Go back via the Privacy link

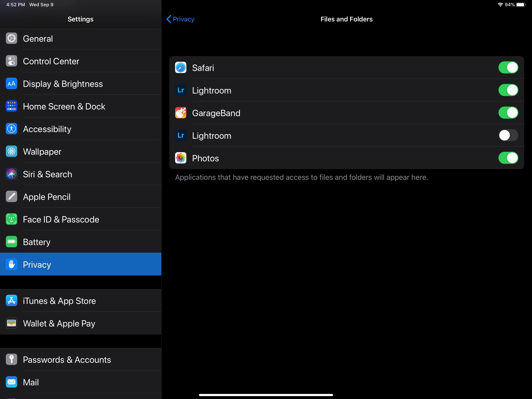[183, 19]
